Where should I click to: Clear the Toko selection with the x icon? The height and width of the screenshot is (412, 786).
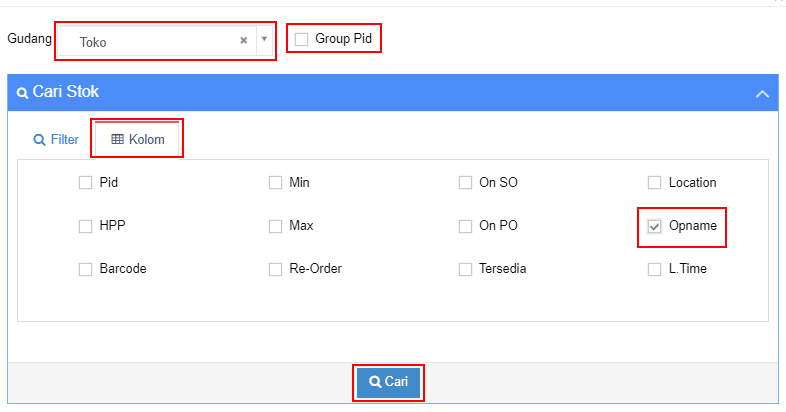pyautogui.click(x=244, y=41)
